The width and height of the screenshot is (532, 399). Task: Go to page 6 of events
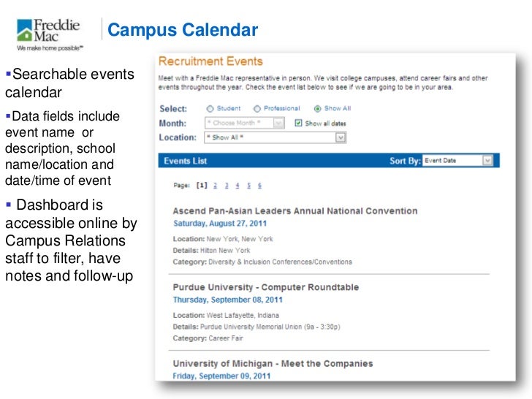259,186
